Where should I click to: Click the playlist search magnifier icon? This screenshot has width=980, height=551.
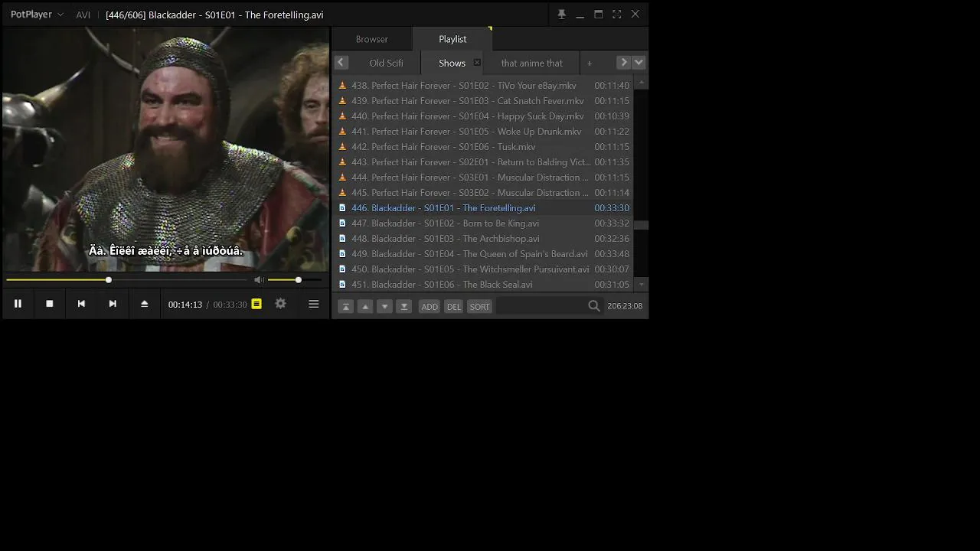coord(594,306)
